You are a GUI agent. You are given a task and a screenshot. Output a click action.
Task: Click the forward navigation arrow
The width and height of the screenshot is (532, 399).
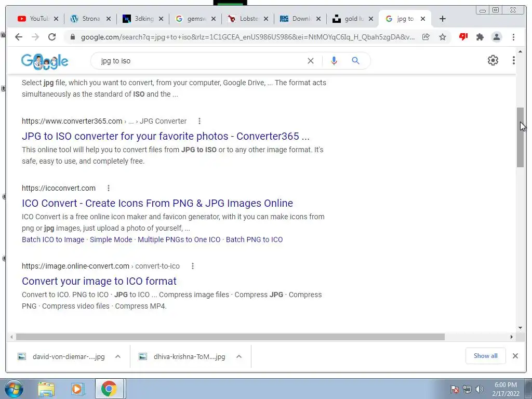35,37
